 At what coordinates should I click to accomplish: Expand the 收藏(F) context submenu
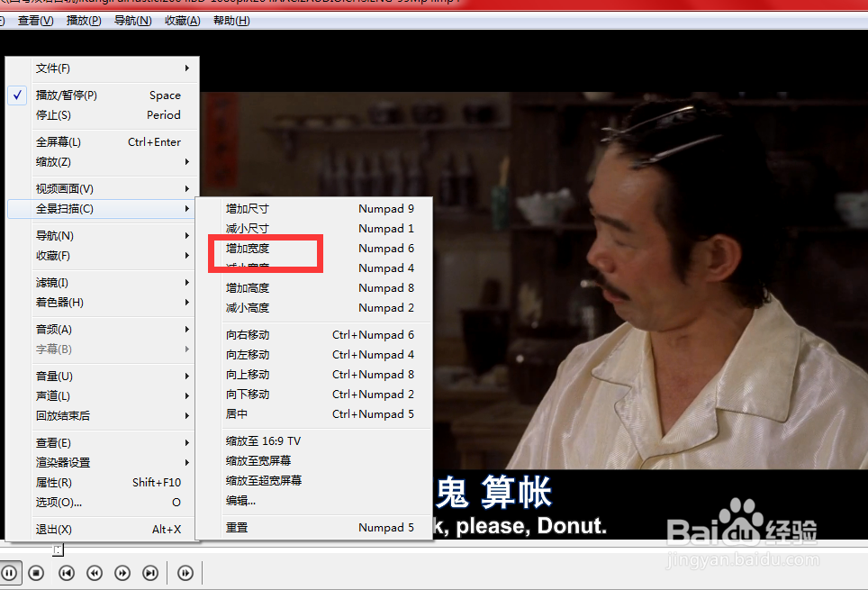pyautogui.click(x=103, y=256)
